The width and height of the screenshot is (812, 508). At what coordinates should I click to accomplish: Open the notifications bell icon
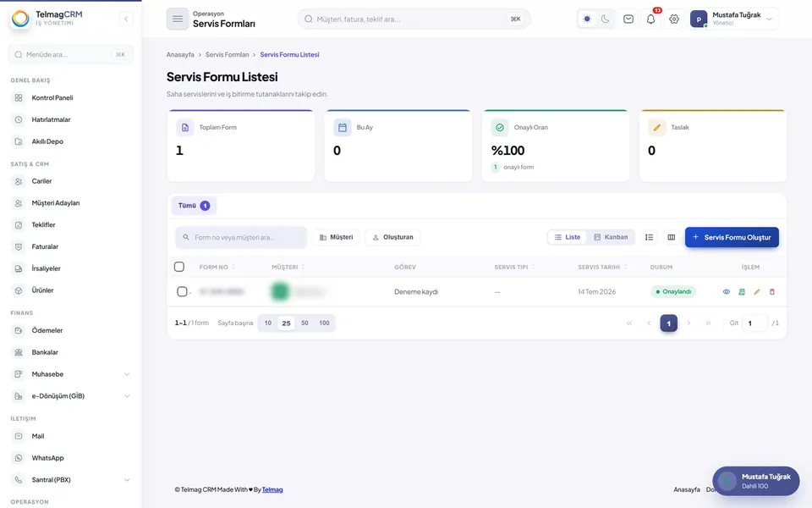point(651,19)
